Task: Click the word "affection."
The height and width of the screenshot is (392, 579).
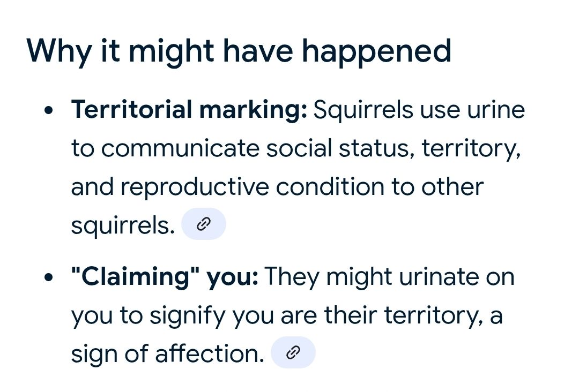Action: click(210, 353)
